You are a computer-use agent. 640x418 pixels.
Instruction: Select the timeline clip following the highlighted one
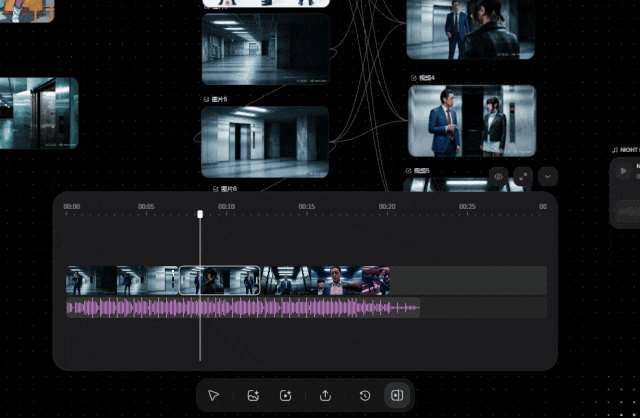coord(286,280)
